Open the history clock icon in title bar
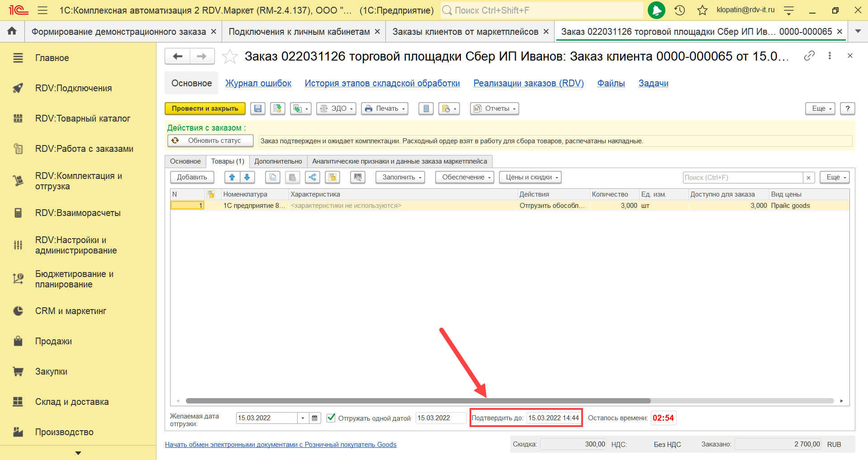The height and width of the screenshot is (460, 868). (x=679, y=10)
